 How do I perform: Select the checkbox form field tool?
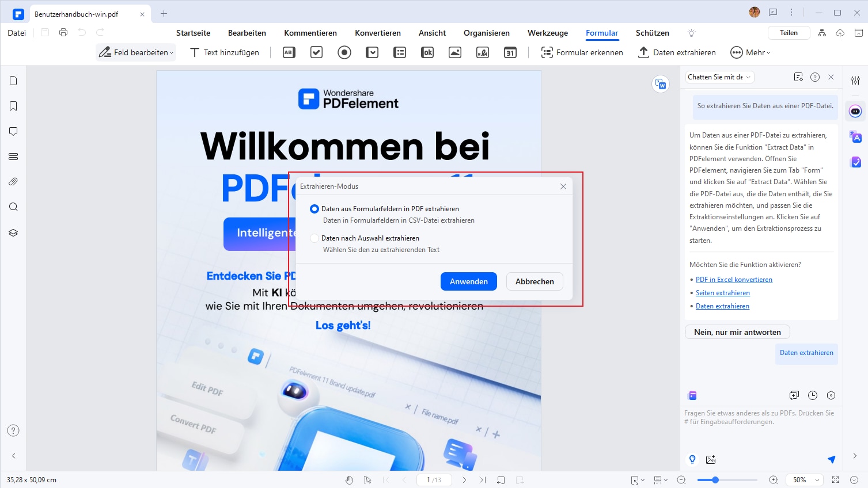(316, 52)
